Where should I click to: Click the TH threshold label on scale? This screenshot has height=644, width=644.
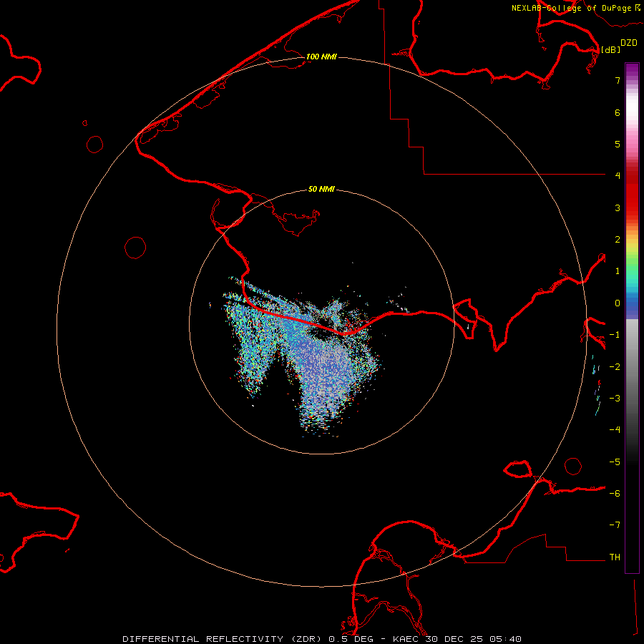(x=615, y=557)
